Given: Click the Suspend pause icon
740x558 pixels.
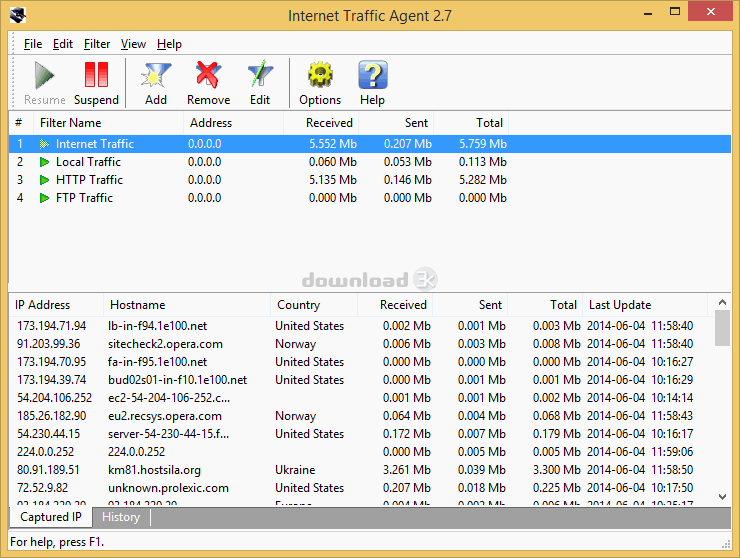Looking at the screenshot, I should click(96, 75).
